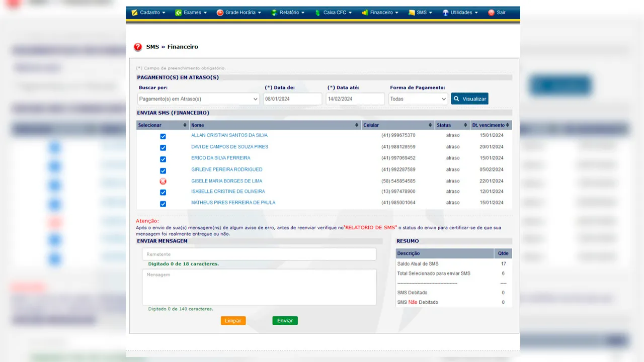Click red X icon for Gisele Maria

pyautogui.click(x=163, y=181)
